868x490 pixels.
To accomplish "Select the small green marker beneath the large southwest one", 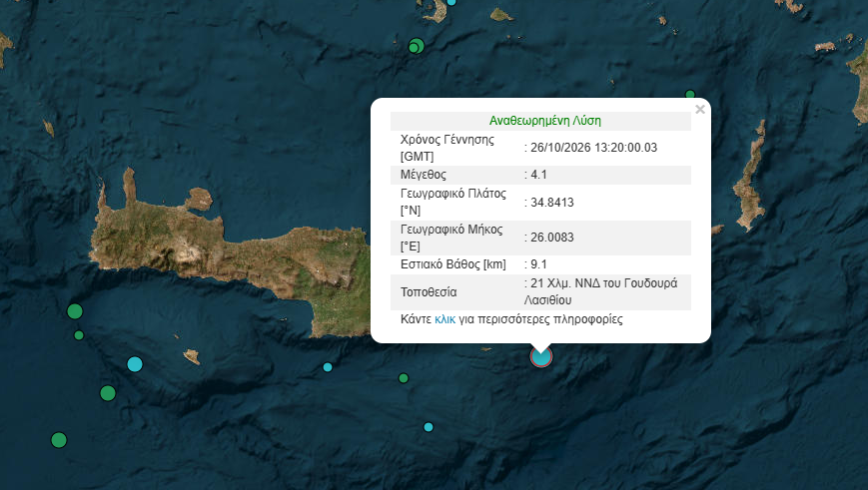I will click(x=79, y=335).
